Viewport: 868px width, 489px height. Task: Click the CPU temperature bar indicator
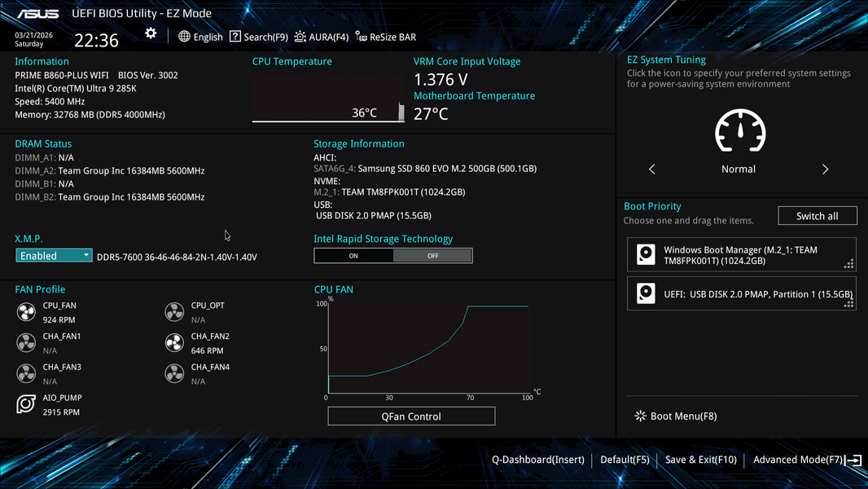pyautogui.click(x=401, y=112)
